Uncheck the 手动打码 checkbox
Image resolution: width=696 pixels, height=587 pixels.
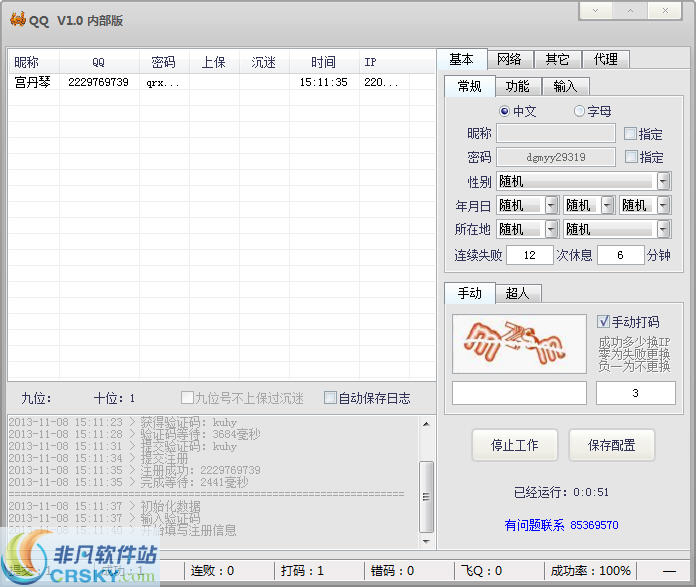603,321
